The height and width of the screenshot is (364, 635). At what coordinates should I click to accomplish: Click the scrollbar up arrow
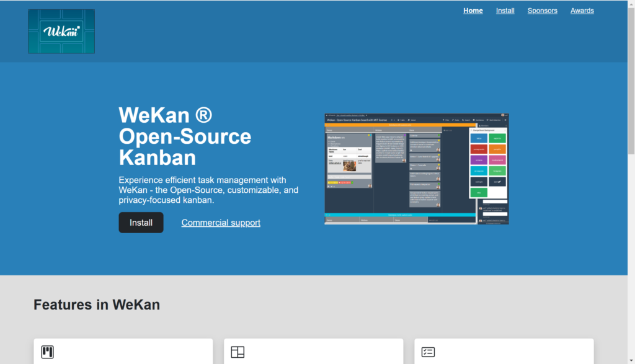point(630,4)
